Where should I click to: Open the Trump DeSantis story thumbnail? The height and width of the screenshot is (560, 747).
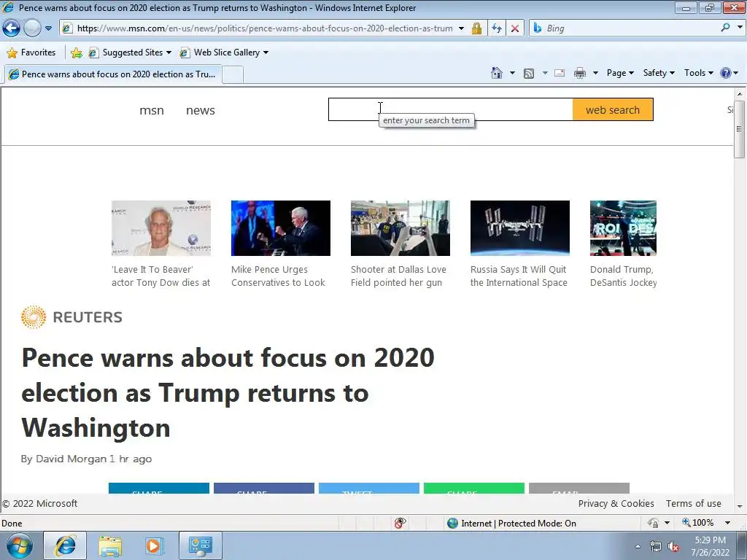(623, 228)
